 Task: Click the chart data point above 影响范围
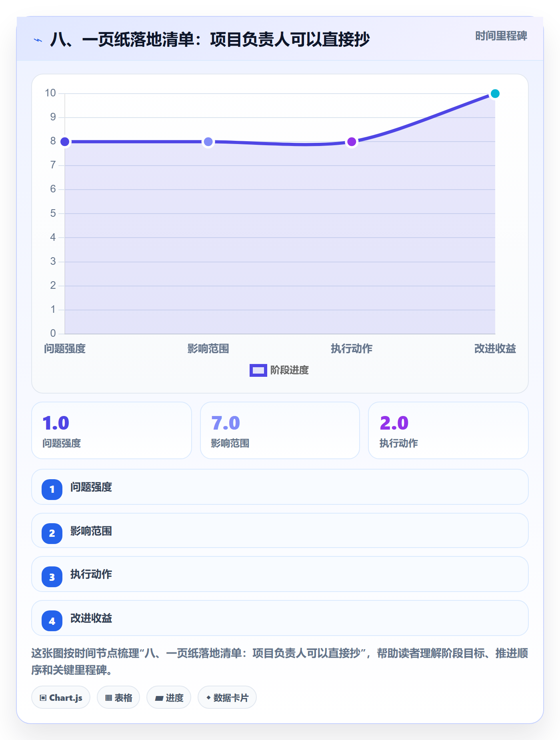208,142
